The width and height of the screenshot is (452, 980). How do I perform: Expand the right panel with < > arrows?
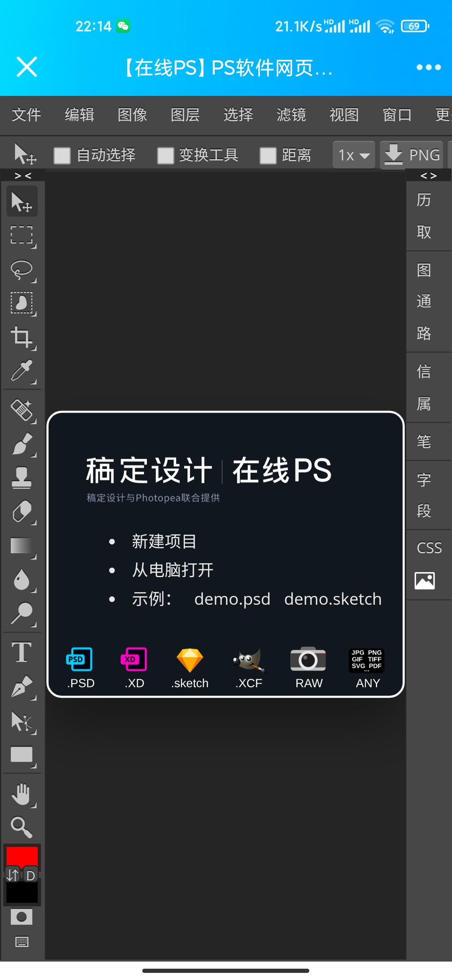(429, 175)
